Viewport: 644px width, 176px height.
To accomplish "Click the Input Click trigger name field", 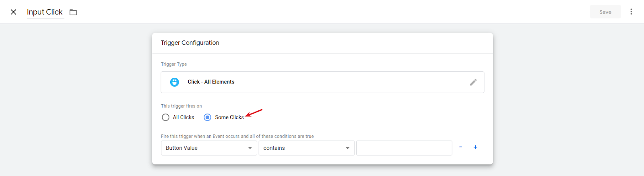I will (x=45, y=12).
